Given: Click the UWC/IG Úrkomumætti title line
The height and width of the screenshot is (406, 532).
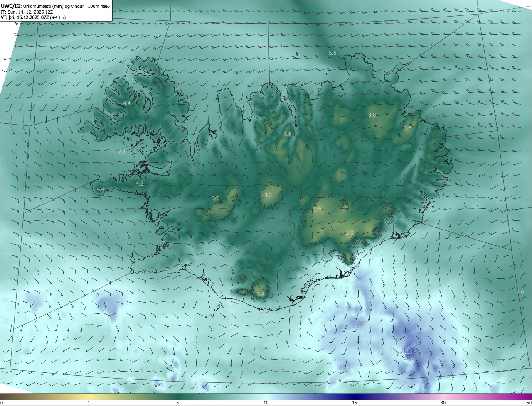Looking at the screenshot, I should coord(55,6).
